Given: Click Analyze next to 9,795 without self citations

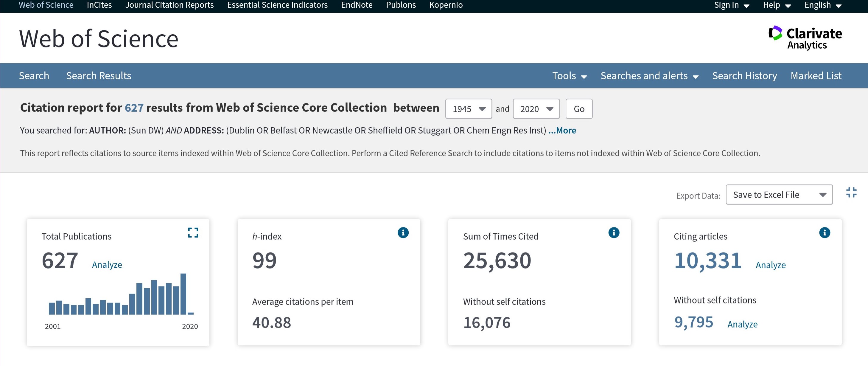Looking at the screenshot, I should 742,324.
